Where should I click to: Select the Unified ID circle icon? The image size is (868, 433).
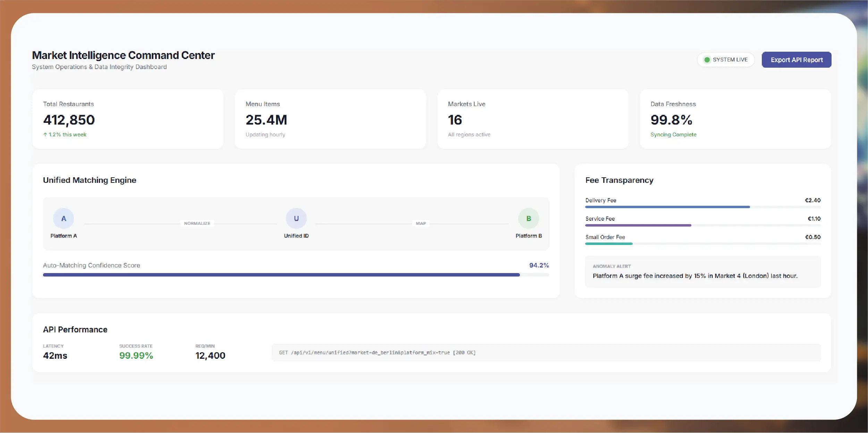296,218
